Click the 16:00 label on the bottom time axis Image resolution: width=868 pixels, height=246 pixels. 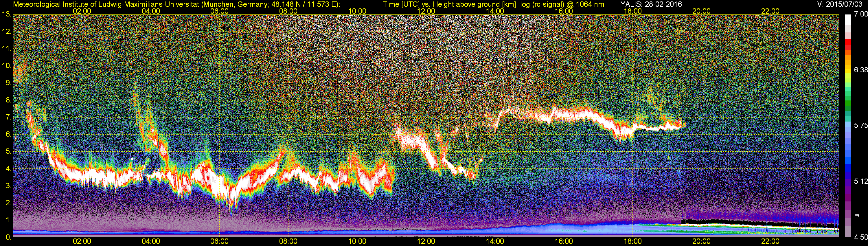564,242
